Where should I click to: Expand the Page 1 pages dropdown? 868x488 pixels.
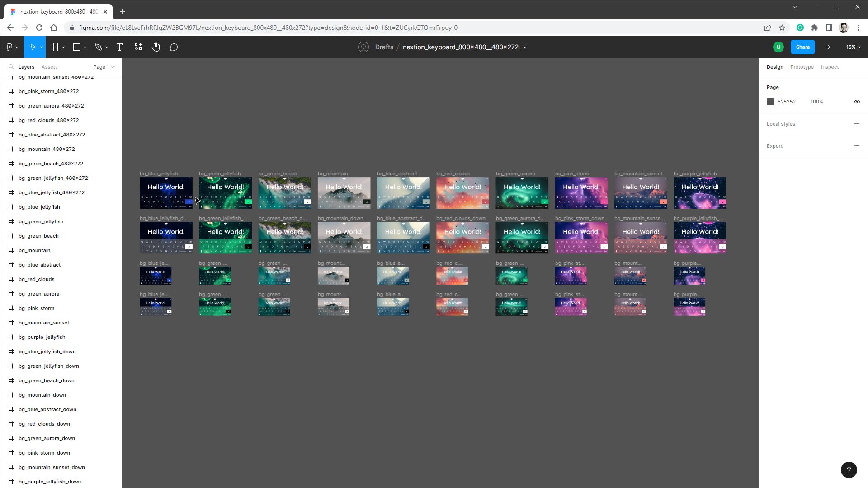pos(104,67)
